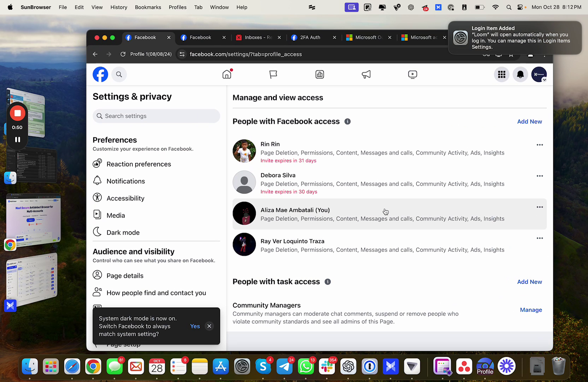Click the Facebook search magnifier icon
588x382 pixels.
119,74
